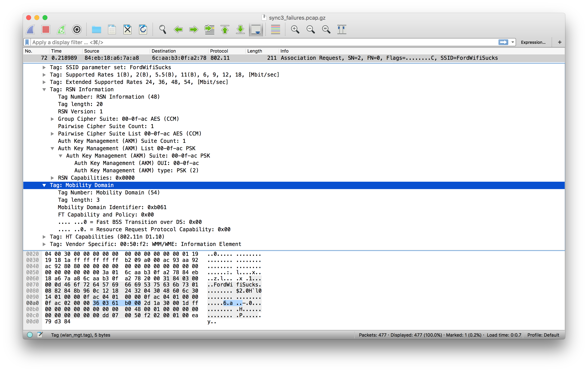Open capture options gear icon
The image size is (588, 372).
pyautogui.click(x=77, y=30)
